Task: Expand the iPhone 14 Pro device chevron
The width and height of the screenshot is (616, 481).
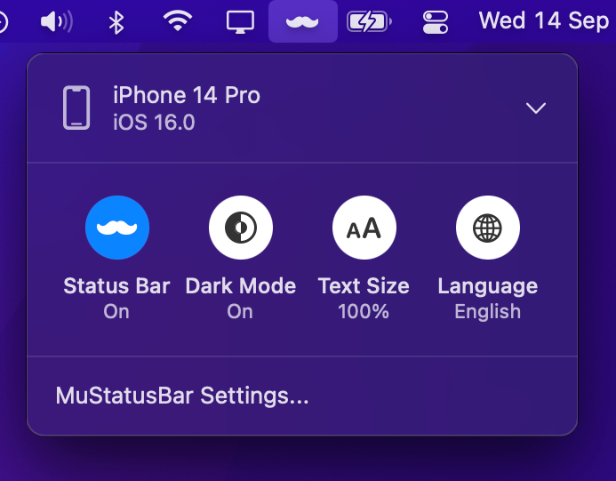Action: pyautogui.click(x=536, y=108)
